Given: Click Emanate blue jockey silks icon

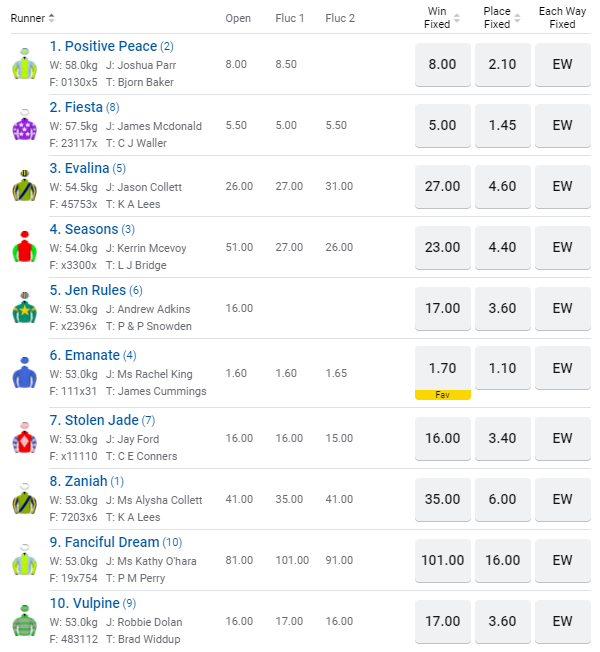Looking at the screenshot, I should pyautogui.click(x=24, y=372).
